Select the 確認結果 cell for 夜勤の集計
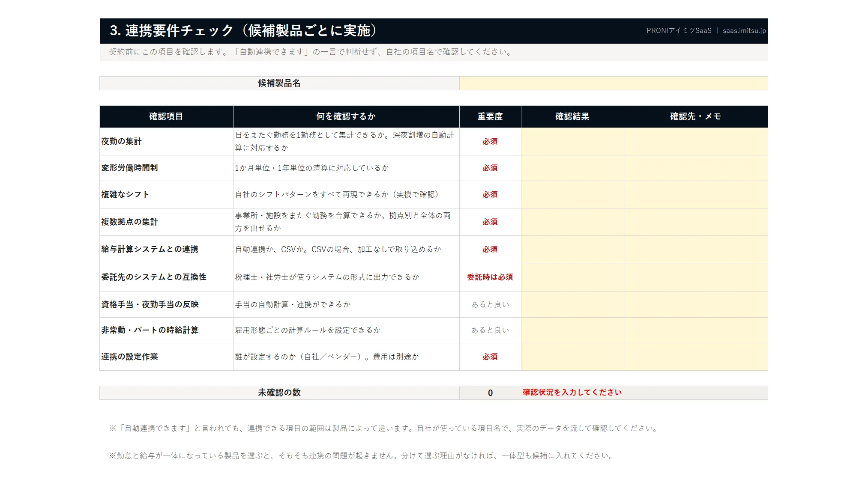Screen dimensions: 868x488 pyautogui.click(x=572, y=141)
